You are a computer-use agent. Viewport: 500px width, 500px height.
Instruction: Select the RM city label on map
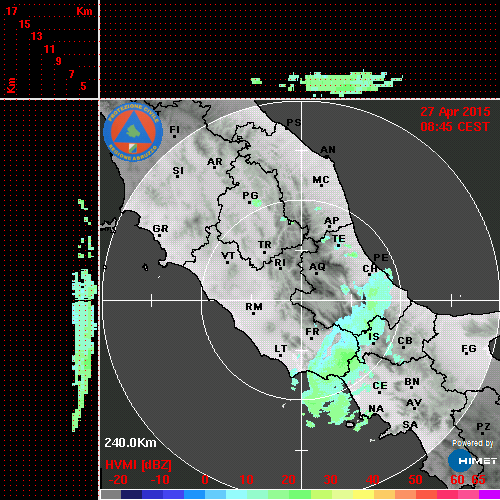[x=254, y=307]
